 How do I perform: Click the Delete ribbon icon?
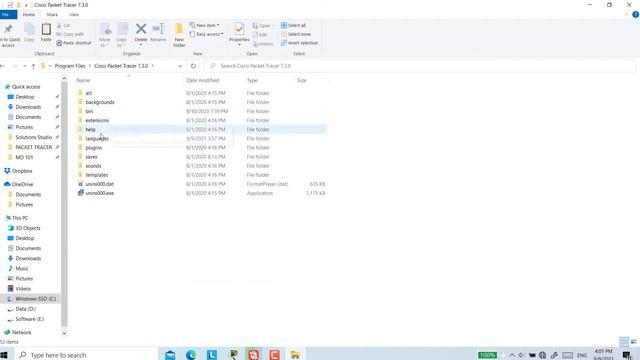pyautogui.click(x=141, y=33)
